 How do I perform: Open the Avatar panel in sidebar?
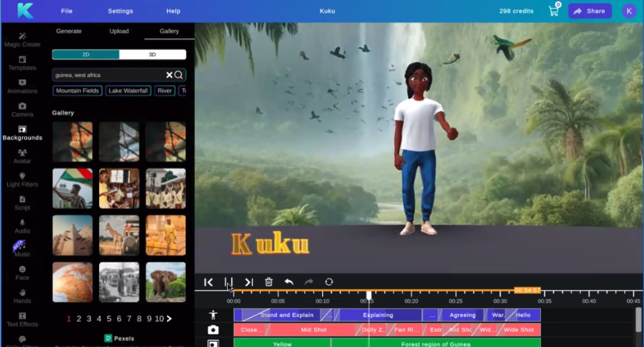click(22, 156)
